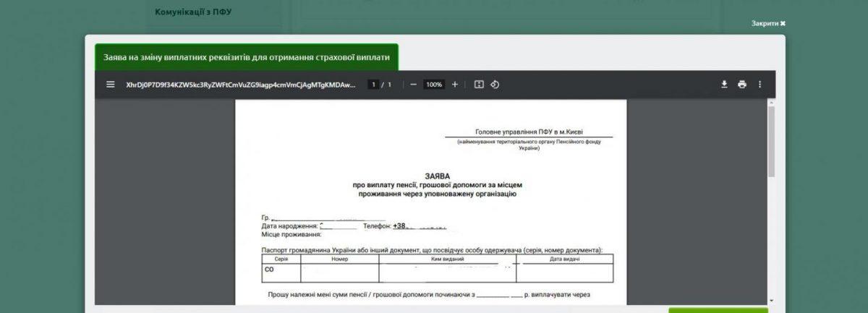Open Комунікації з ПФУ menu item
Image resolution: width=868 pixels, height=313 pixels.
193,12
